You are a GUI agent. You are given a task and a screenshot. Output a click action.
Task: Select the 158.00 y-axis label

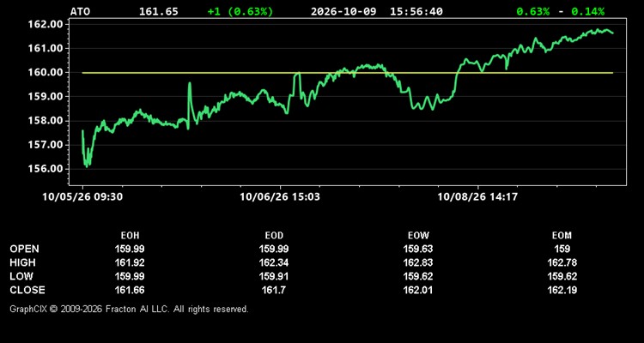tap(46, 121)
